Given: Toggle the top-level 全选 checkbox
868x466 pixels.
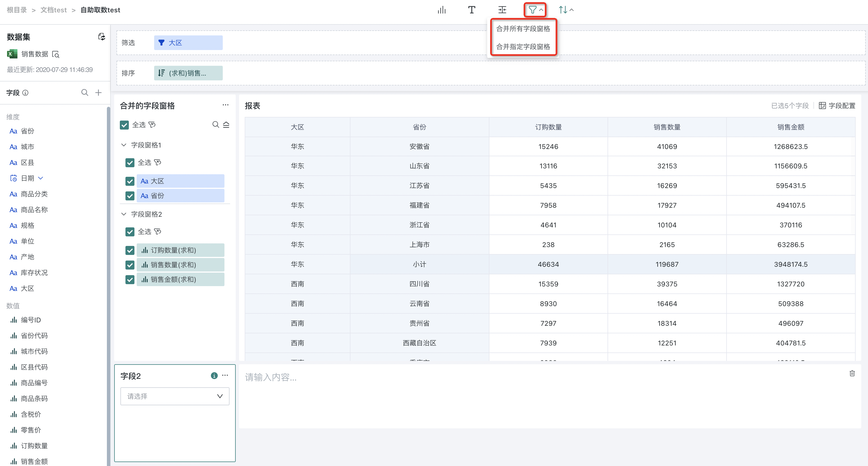Looking at the screenshot, I should point(124,125).
